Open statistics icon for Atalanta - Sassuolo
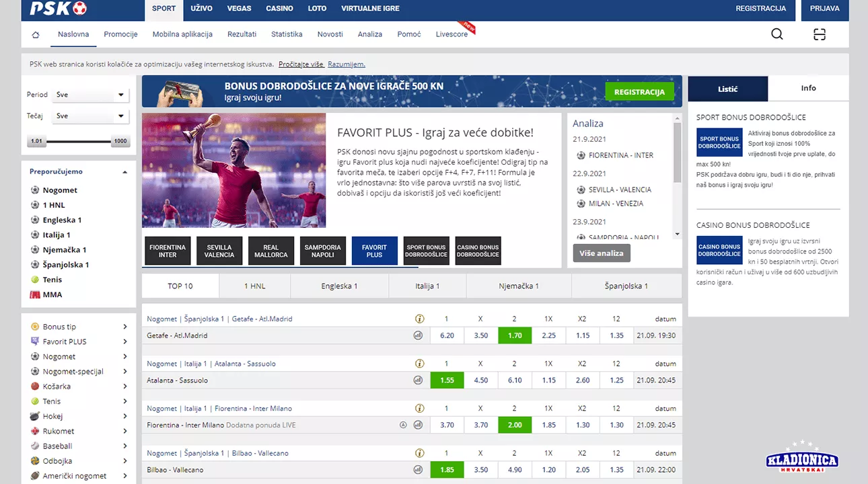 (418, 380)
